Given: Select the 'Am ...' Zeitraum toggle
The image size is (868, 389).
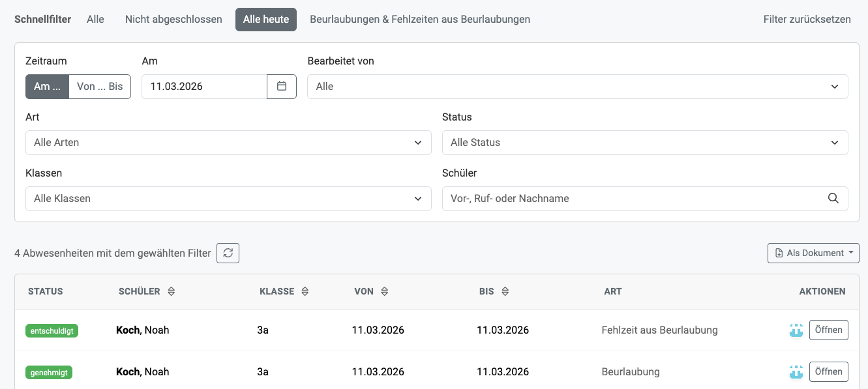Looking at the screenshot, I should click(x=47, y=86).
